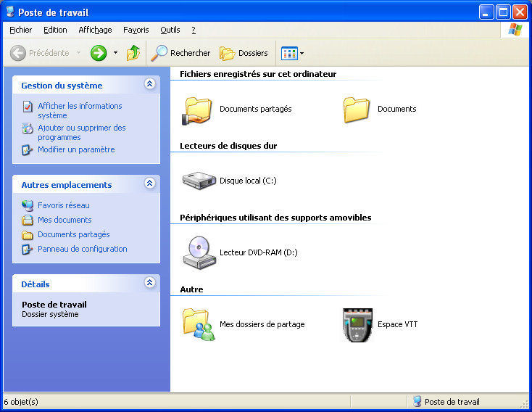
Task: Click the Détails heading text
Action: [36, 284]
